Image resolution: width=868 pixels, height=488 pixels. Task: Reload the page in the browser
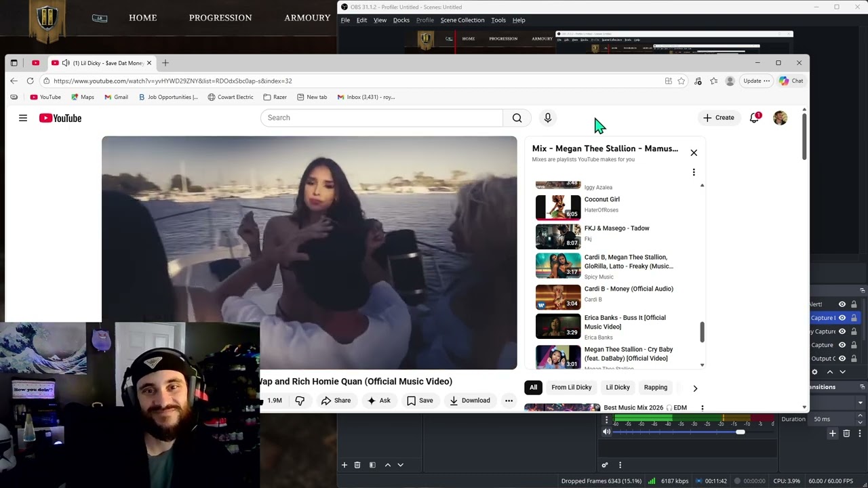point(30,81)
